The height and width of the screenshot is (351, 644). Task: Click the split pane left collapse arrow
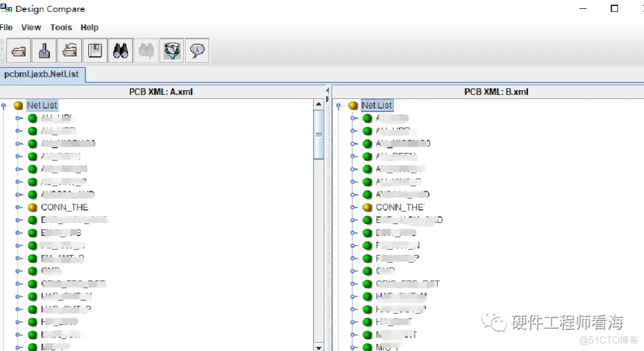328,91
